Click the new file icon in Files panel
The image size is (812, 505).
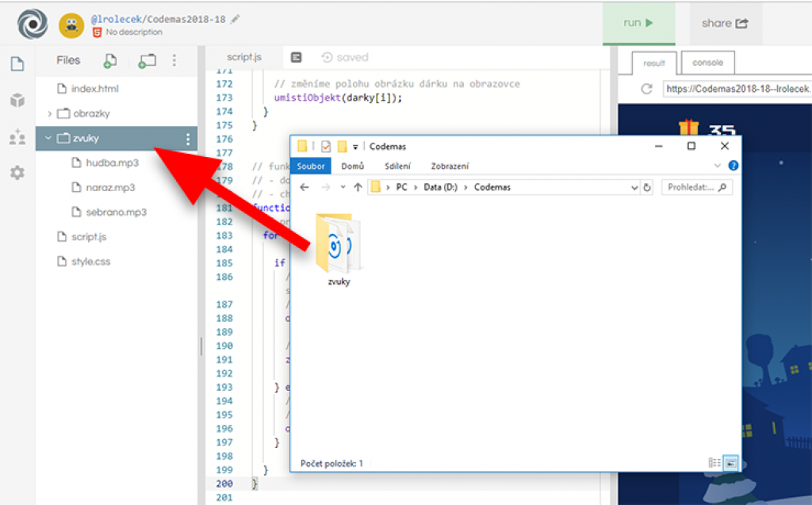pyautogui.click(x=110, y=60)
